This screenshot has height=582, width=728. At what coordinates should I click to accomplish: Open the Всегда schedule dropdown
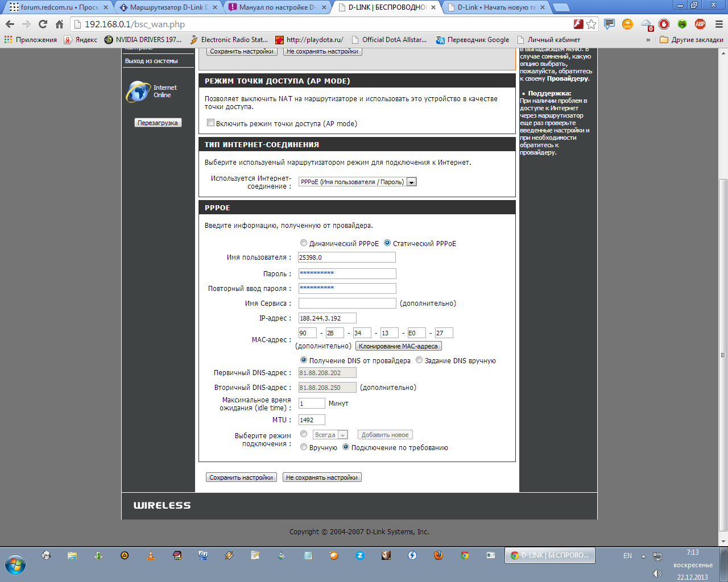pos(330,435)
